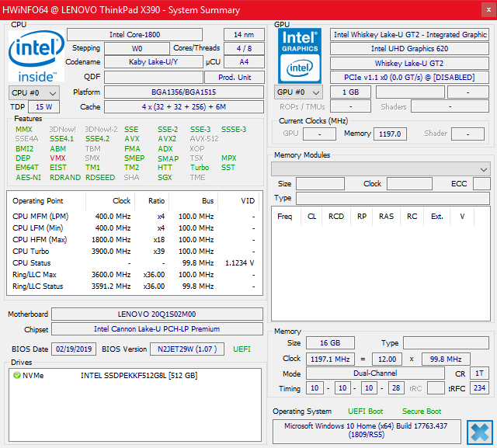Screen dimensions: 497x448
Task: Click the Intel UHD Graphics 620 field
Action: coord(409,49)
